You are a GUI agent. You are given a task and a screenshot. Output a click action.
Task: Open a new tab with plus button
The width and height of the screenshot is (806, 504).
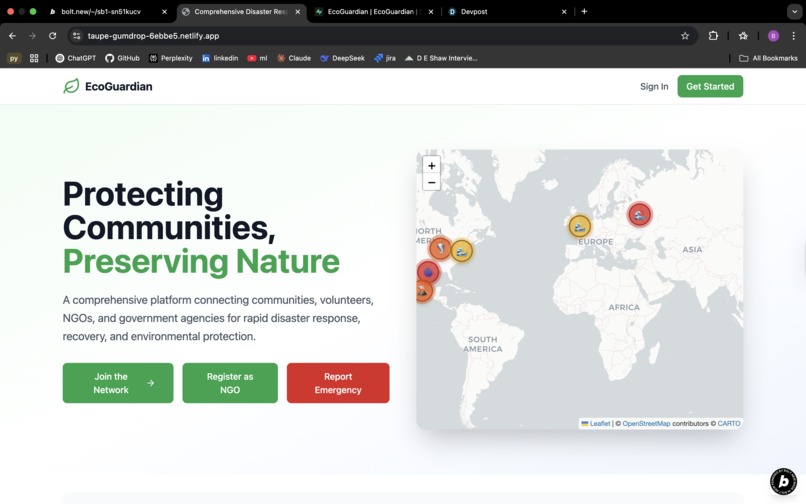coord(584,11)
